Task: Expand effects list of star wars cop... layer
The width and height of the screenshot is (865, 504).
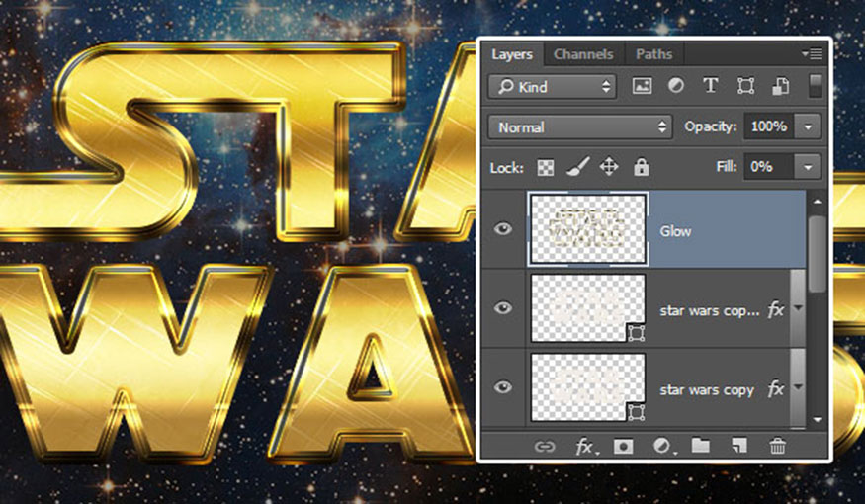Action: 798,308
